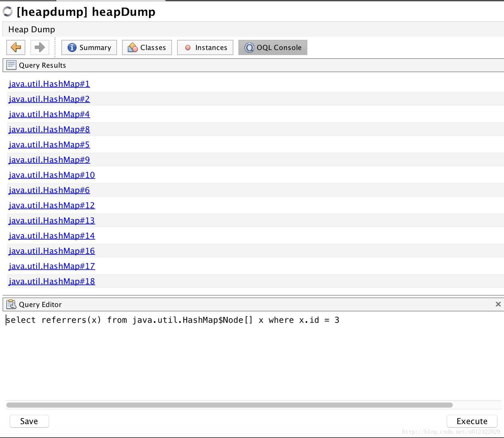Click the heapDump window title icon
The height and width of the screenshot is (438, 504).
pyautogui.click(x=8, y=12)
